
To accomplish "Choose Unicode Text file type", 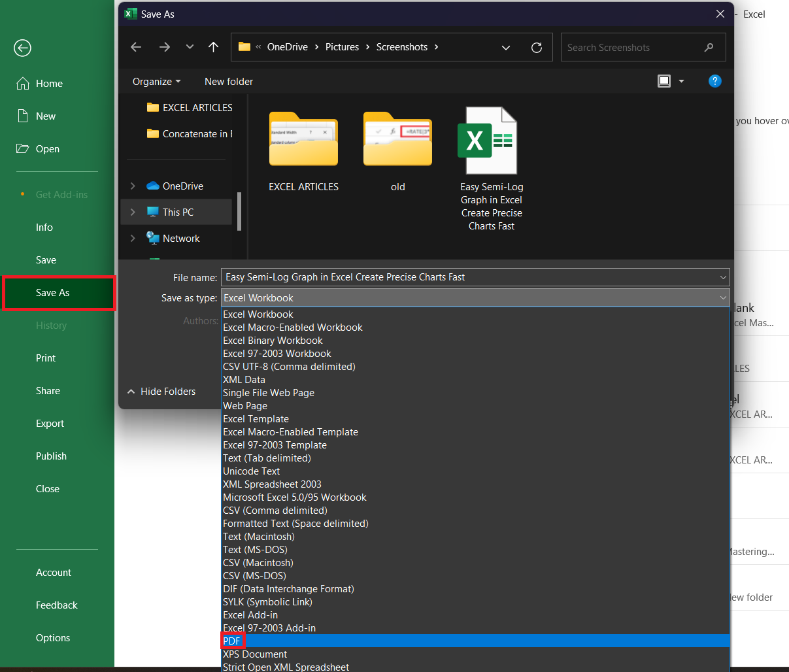I will (475, 471).
